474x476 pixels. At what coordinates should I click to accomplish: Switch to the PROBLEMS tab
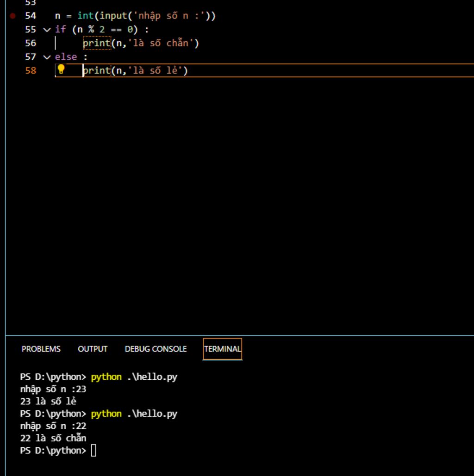tap(41, 349)
